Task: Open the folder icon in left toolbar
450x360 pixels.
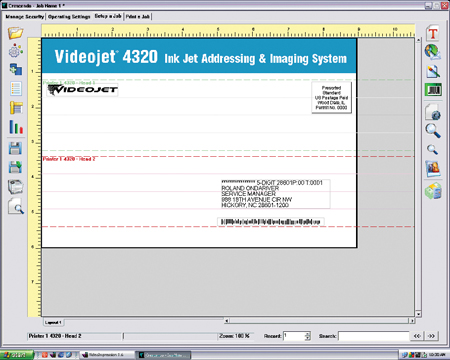Action: (x=15, y=33)
